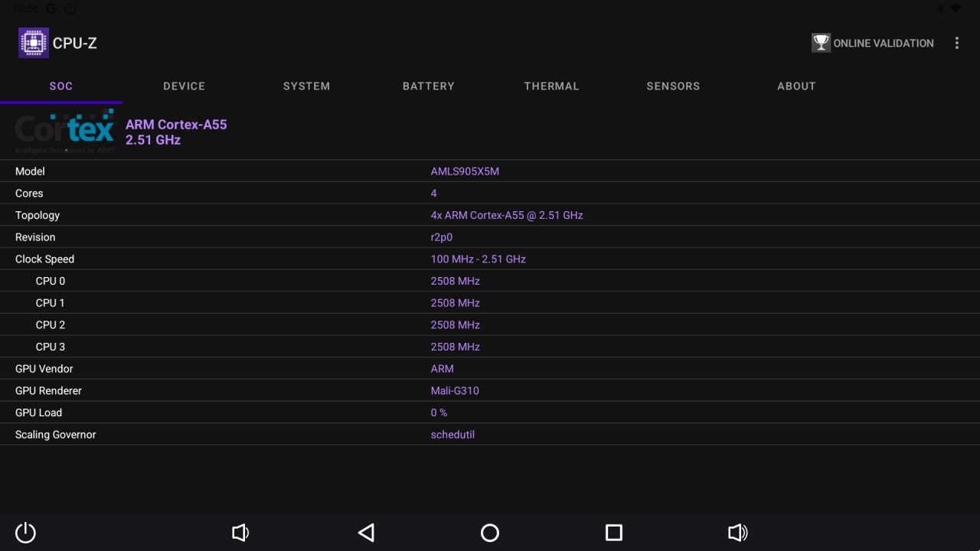Click the right volume speaker icon

click(x=737, y=533)
